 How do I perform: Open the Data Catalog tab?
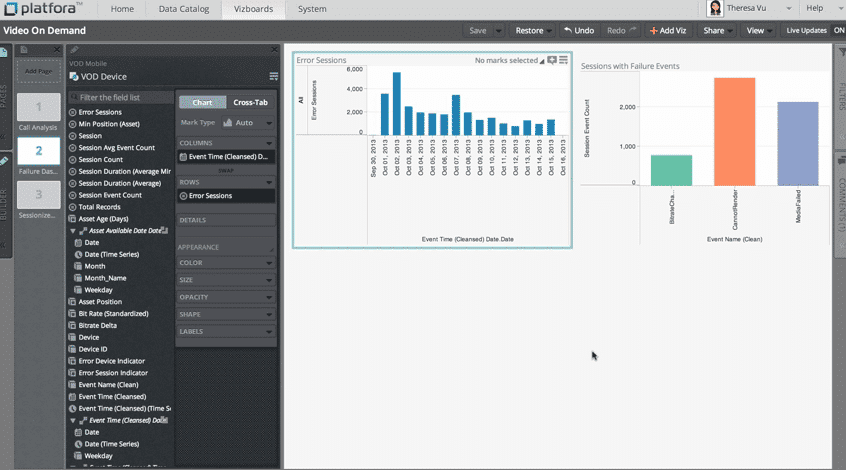[x=183, y=9]
